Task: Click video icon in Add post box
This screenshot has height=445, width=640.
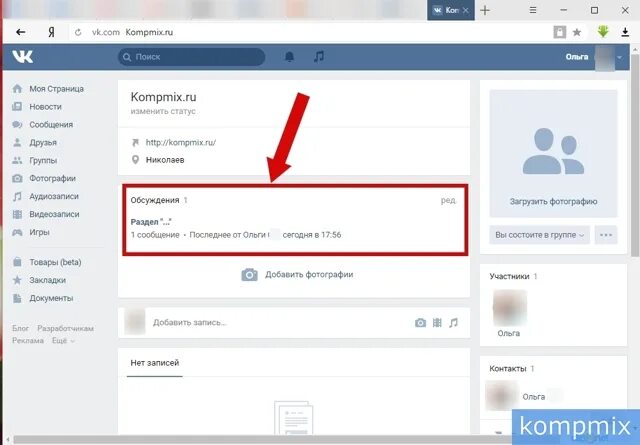Action: coord(437,323)
